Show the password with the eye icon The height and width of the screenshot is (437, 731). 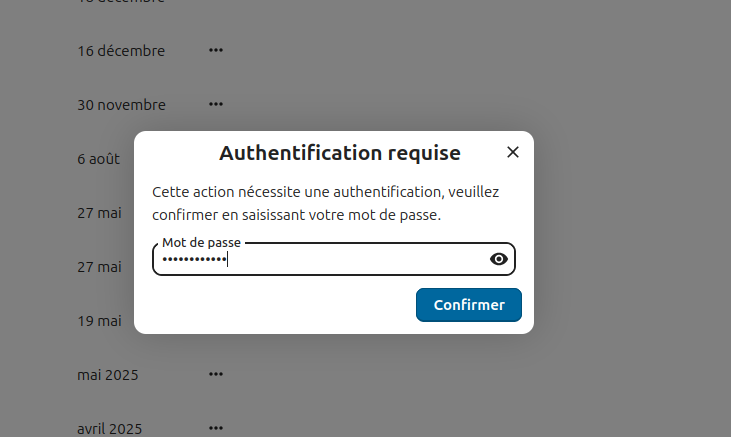point(499,259)
